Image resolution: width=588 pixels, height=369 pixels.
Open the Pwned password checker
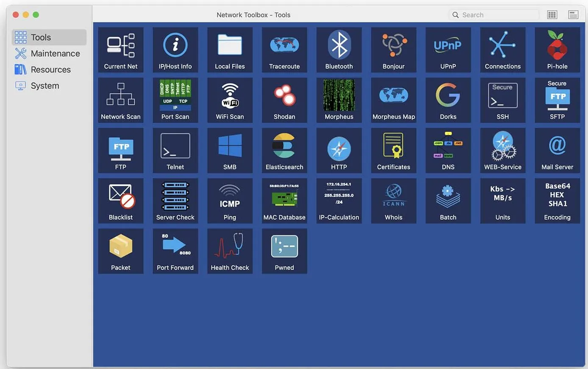point(284,251)
